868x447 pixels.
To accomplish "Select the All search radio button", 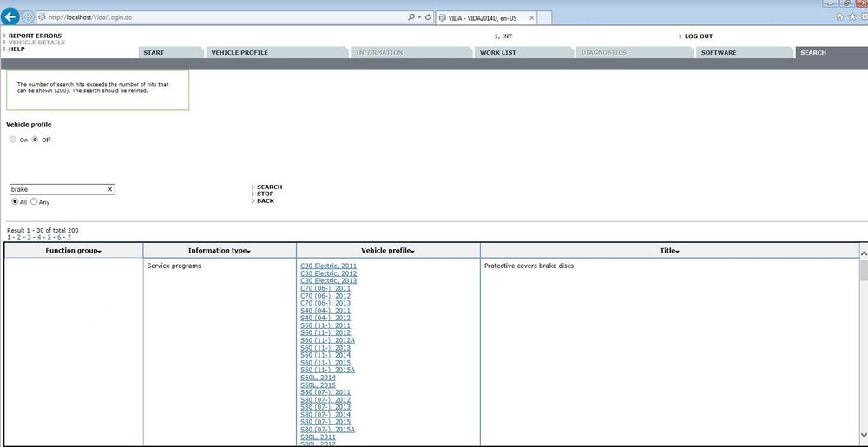I will point(15,202).
